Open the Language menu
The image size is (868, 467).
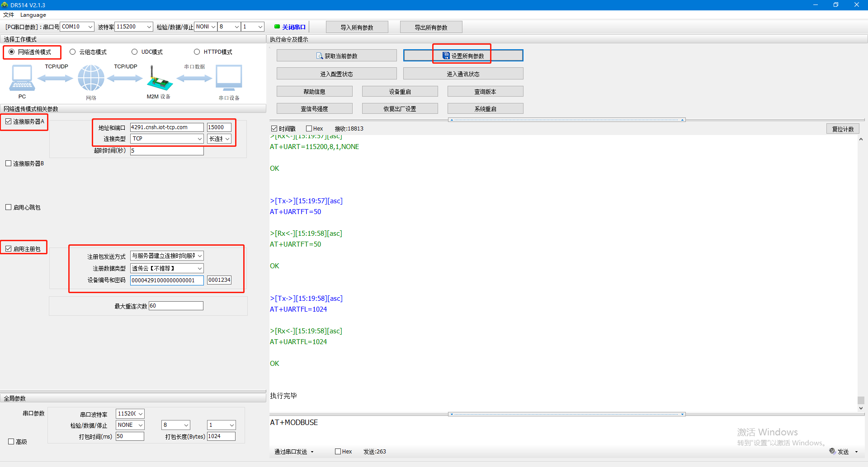33,15
